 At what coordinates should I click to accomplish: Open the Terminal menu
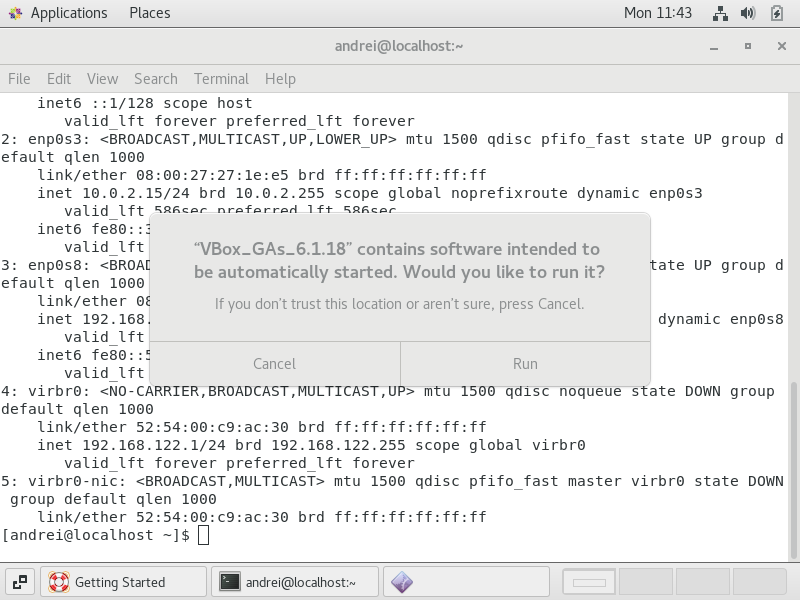pos(221,79)
